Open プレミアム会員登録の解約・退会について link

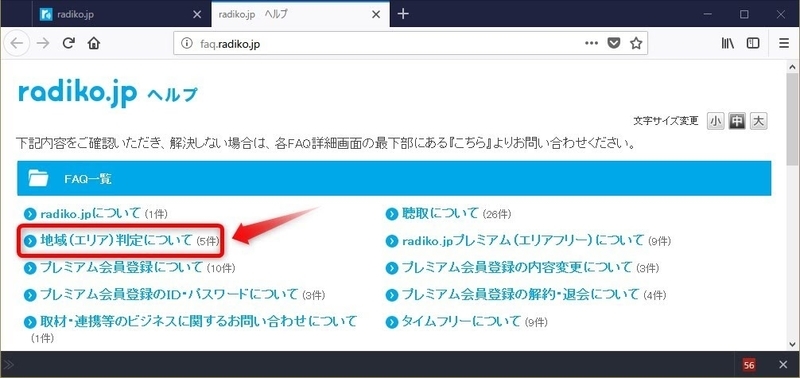(520, 294)
